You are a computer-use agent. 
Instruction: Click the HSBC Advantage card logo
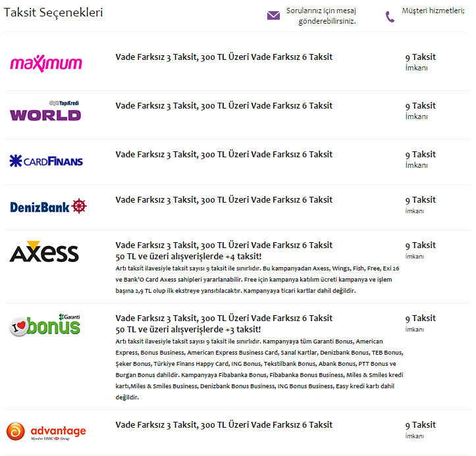[x=46, y=431]
